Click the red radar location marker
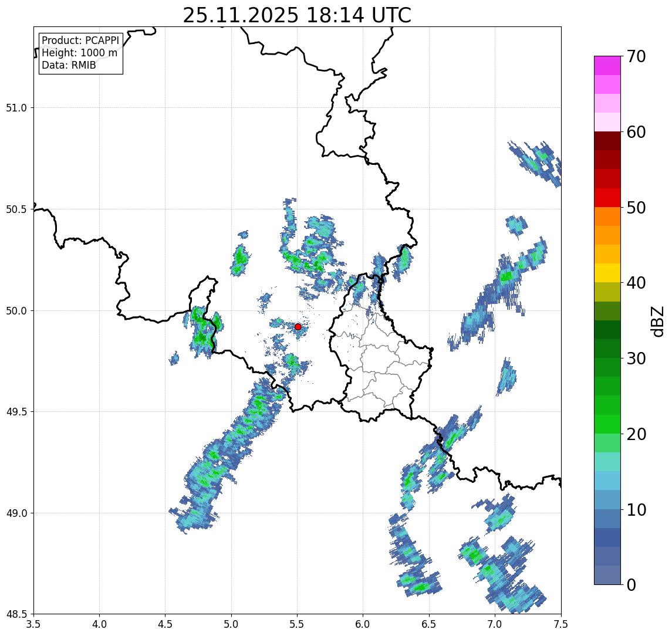The image size is (672, 636). 298,327
